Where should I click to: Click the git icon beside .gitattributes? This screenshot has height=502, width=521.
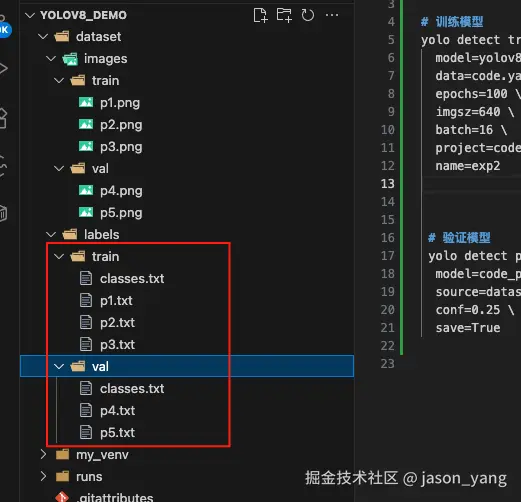[x=62, y=496]
